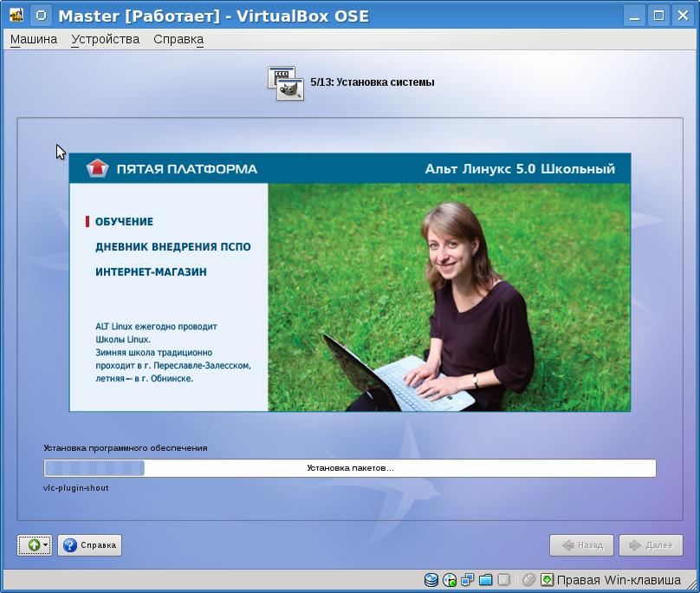The image size is (700, 593).
Task: Click the pin button in title bar
Action: [41, 16]
